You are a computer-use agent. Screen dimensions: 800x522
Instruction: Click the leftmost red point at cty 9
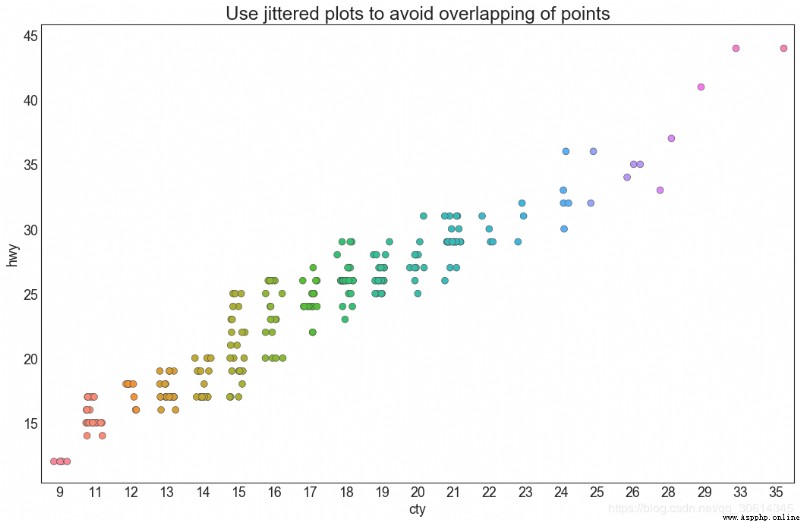coord(54,461)
